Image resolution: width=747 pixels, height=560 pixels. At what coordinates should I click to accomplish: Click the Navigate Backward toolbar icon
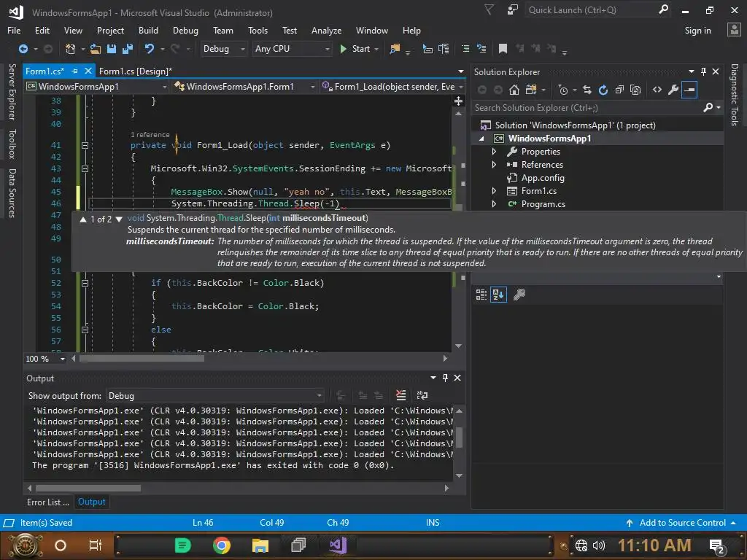tap(23, 49)
